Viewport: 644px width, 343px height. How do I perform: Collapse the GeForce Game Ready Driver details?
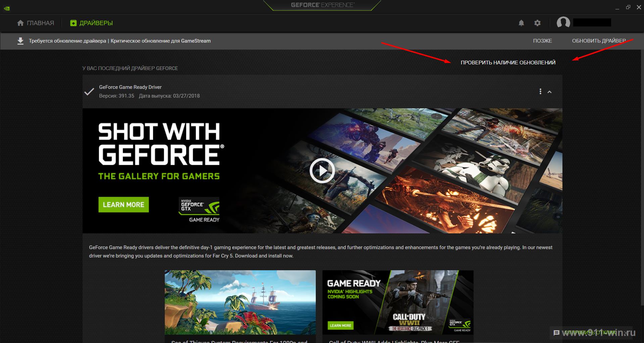click(549, 92)
